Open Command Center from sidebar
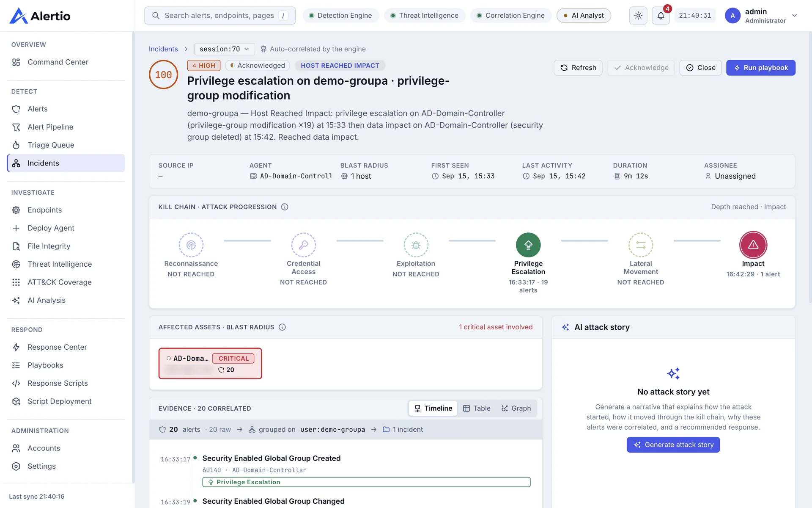 (66, 62)
